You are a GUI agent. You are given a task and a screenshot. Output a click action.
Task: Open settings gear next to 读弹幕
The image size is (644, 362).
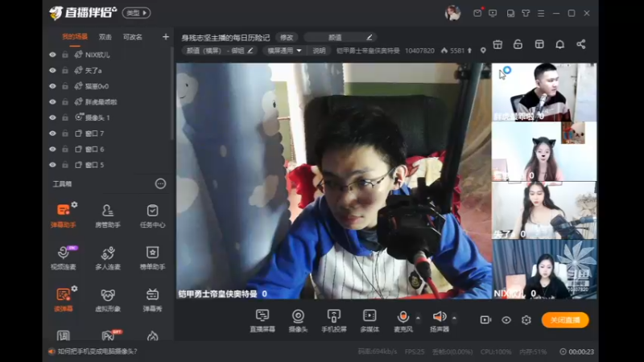[x=74, y=289]
